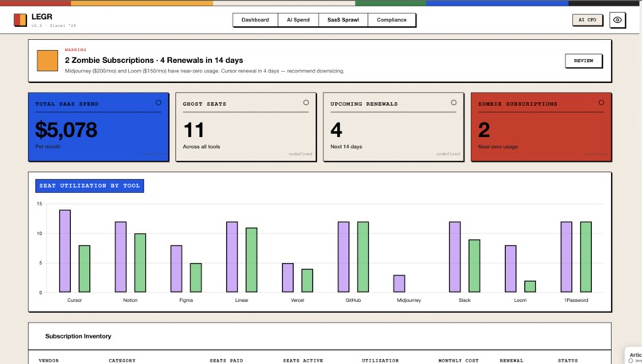The height and width of the screenshot is (364, 642).
Task: Click the Figma axis label
Action: (186, 300)
